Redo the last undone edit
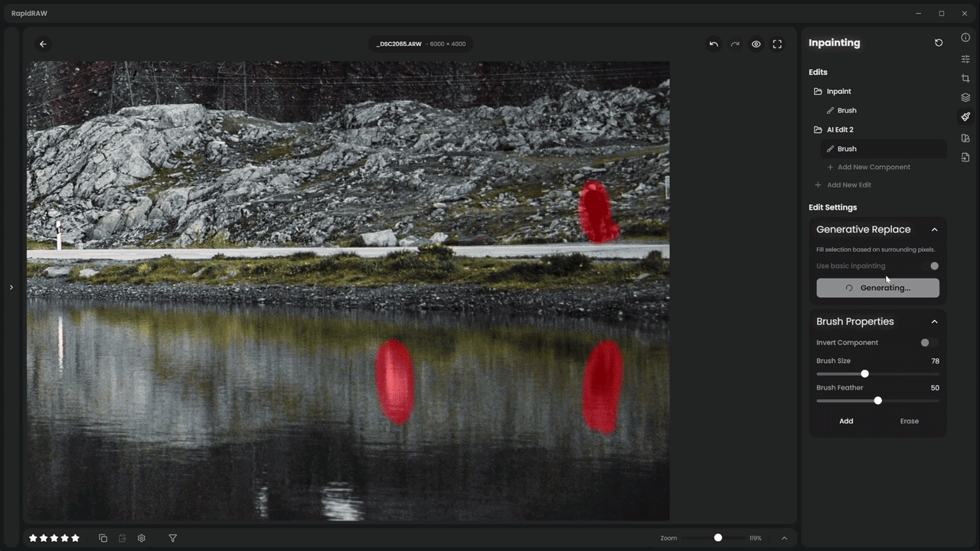980x551 pixels. [x=735, y=44]
